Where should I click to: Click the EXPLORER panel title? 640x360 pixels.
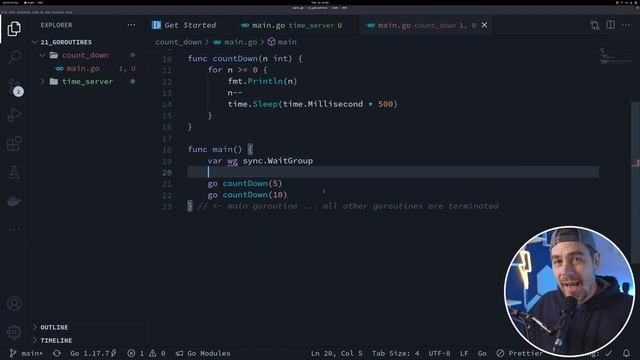click(56, 25)
